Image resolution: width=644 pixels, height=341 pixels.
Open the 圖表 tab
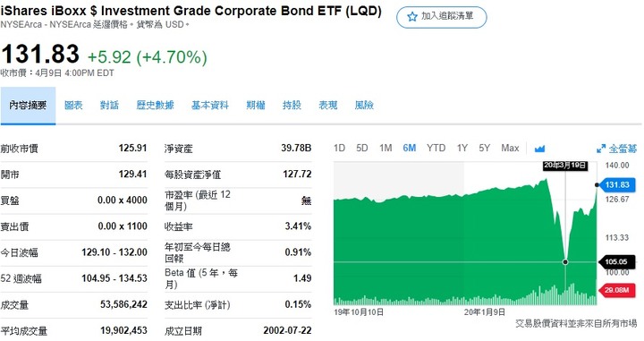coord(73,106)
